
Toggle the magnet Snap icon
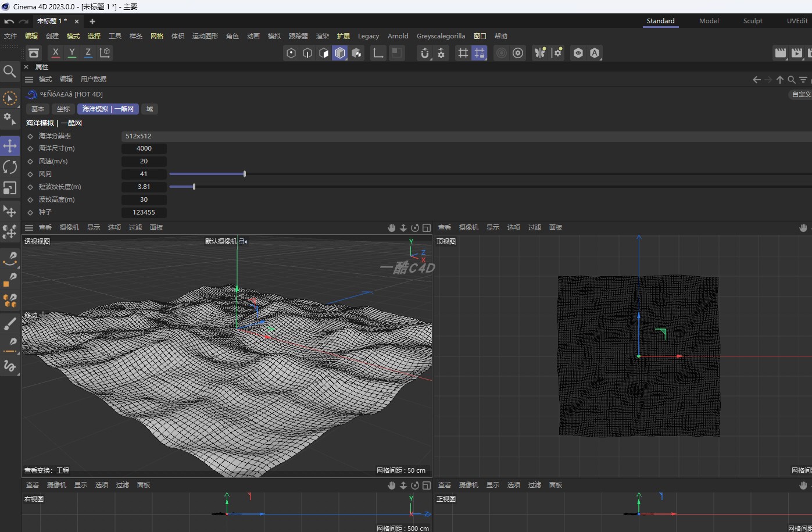[x=425, y=53]
